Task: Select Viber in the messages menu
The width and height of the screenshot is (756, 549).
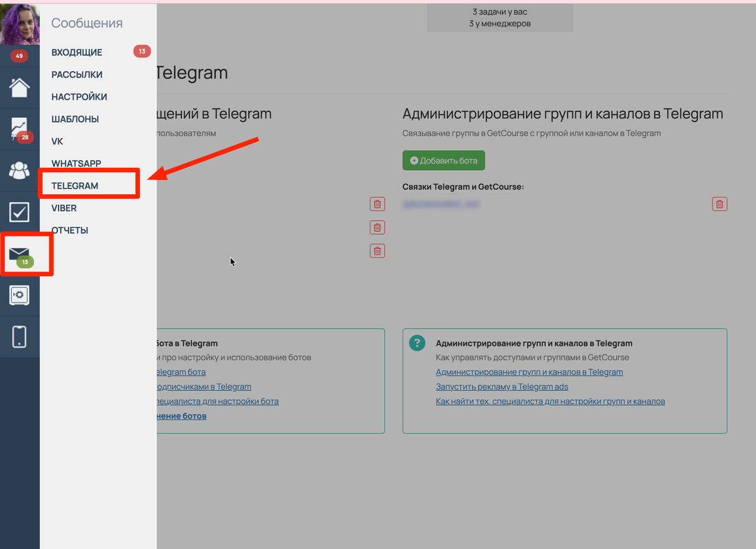Action: coord(64,208)
